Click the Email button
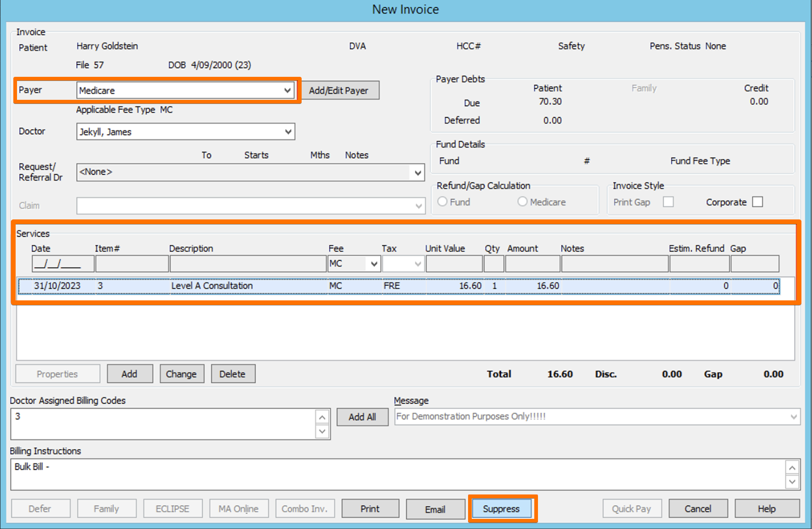Screen dimensions: 812x529 coord(435,509)
